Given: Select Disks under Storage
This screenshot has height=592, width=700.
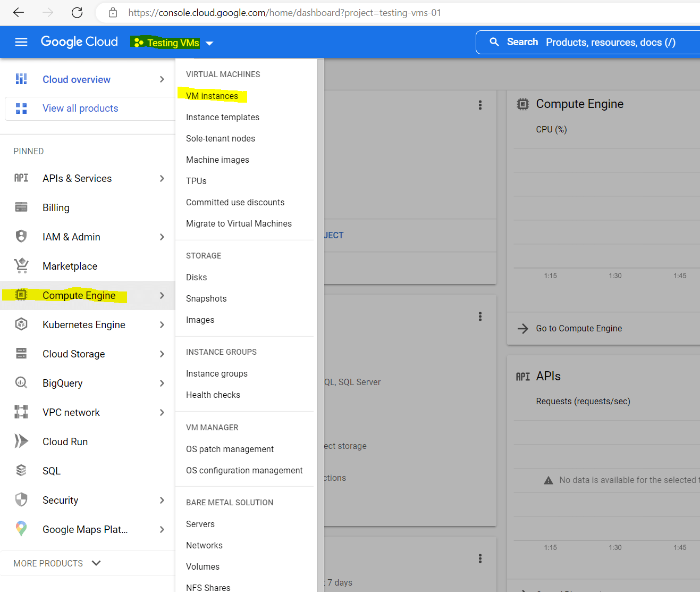Looking at the screenshot, I should pos(197,277).
